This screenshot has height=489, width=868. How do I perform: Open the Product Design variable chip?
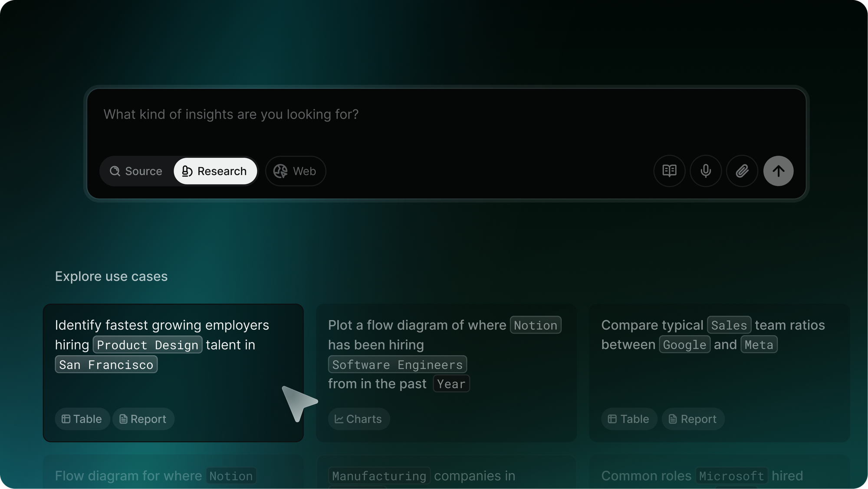(148, 345)
